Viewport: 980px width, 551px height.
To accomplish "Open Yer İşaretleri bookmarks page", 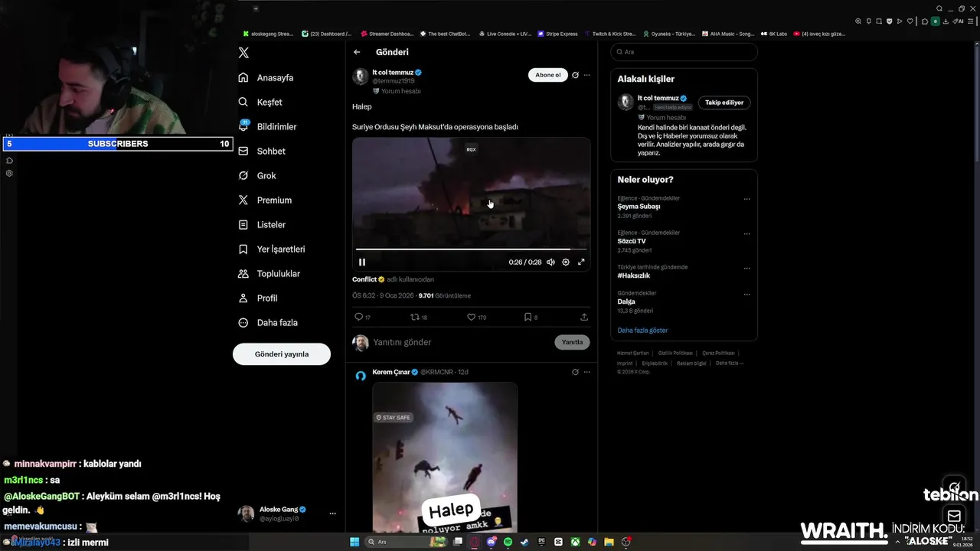I will 271,249.
